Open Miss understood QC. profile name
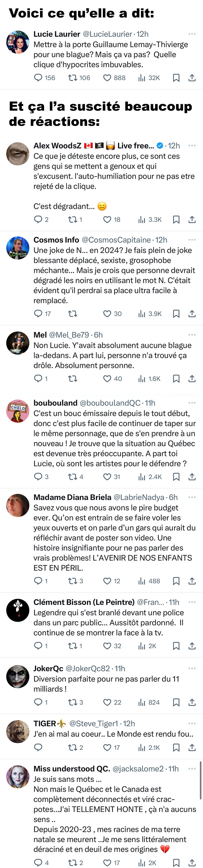Image resolution: width=203 pixels, height=868 pixels. [72, 768]
